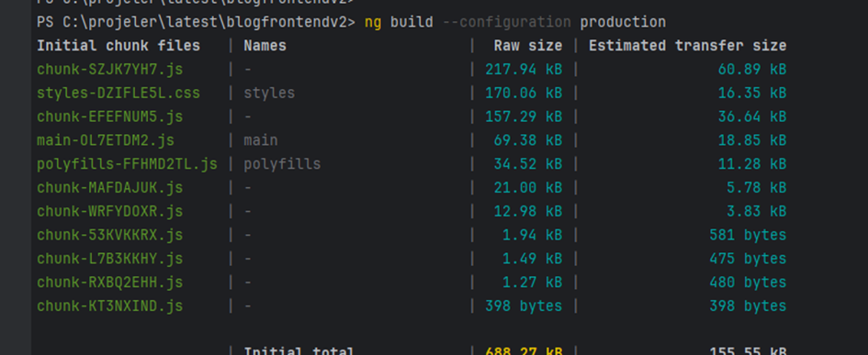
Task: Select the 'Names' column header
Action: point(265,46)
